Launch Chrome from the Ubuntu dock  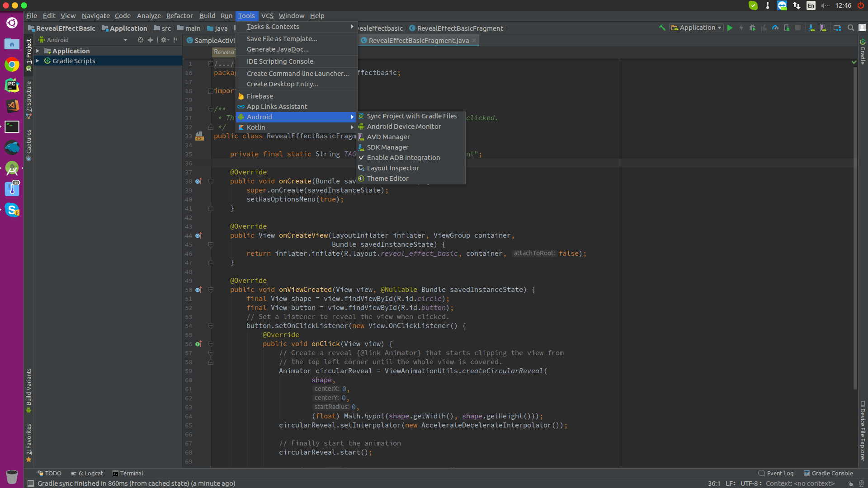point(12,65)
